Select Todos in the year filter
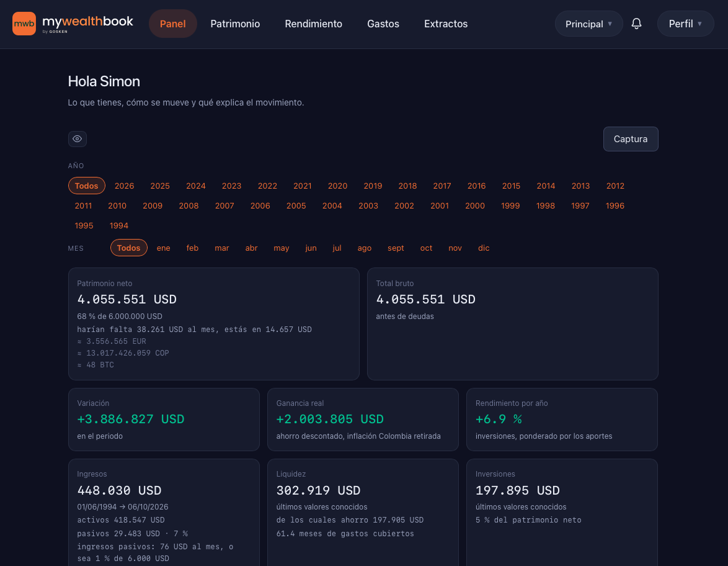The image size is (728, 566). 87,186
